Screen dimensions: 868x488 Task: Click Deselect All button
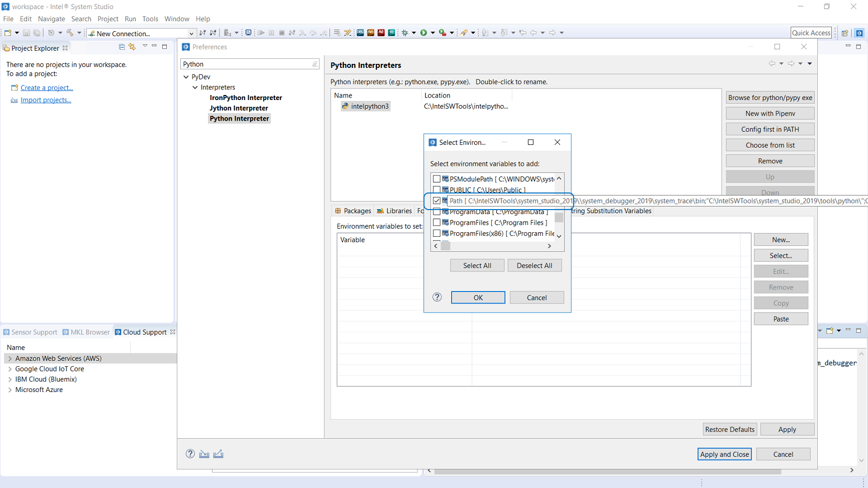click(534, 265)
